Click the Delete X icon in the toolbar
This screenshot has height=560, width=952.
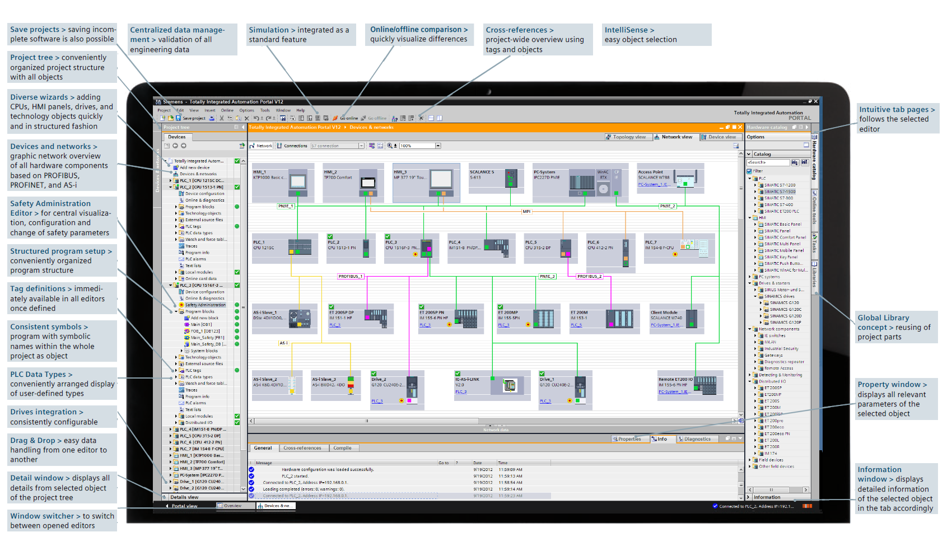(247, 118)
